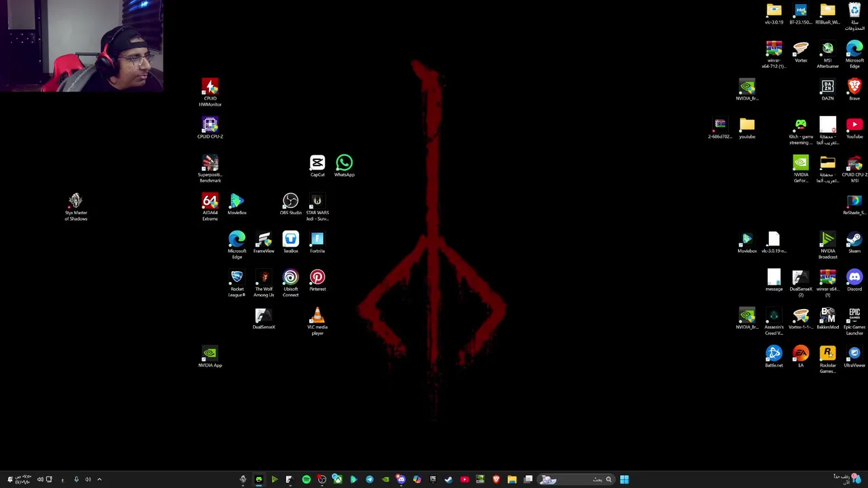This screenshot has height=488, width=868.
Task: Select the Brave desktop shortcut
Action: click(x=854, y=90)
